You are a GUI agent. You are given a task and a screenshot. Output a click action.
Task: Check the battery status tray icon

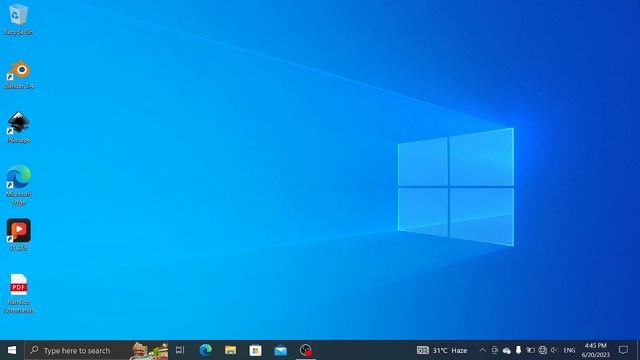coord(530,350)
